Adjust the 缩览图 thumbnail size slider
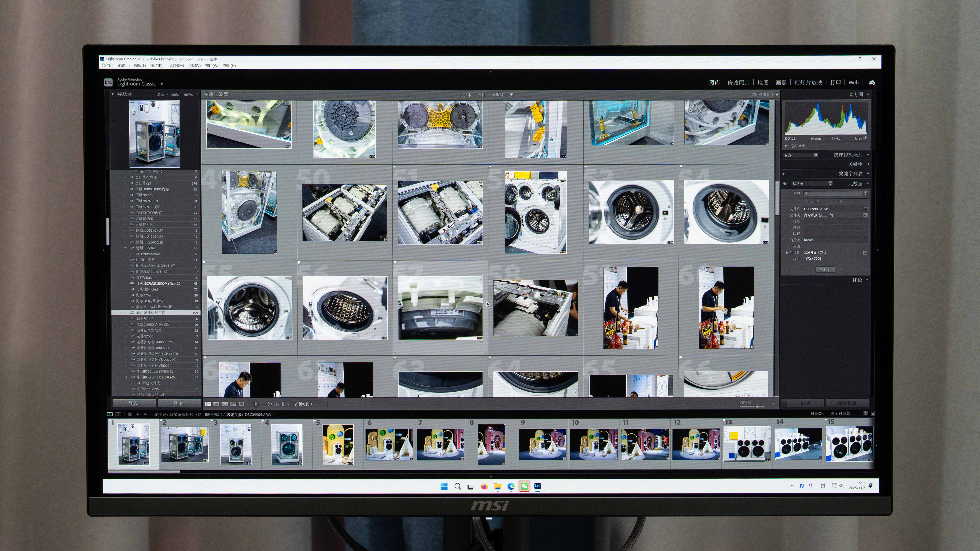Image resolution: width=980 pixels, height=551 pixels. 756,406
